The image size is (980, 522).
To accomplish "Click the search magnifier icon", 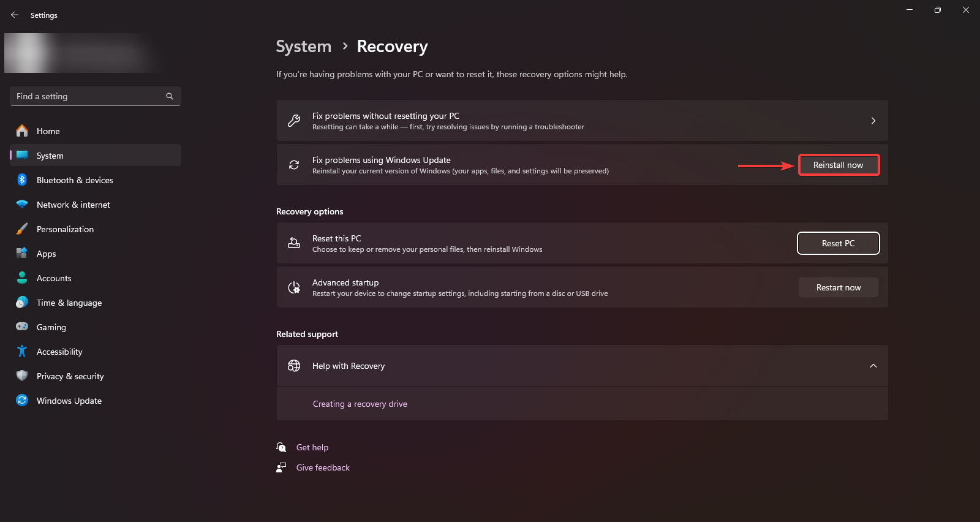I will point(170,96).
